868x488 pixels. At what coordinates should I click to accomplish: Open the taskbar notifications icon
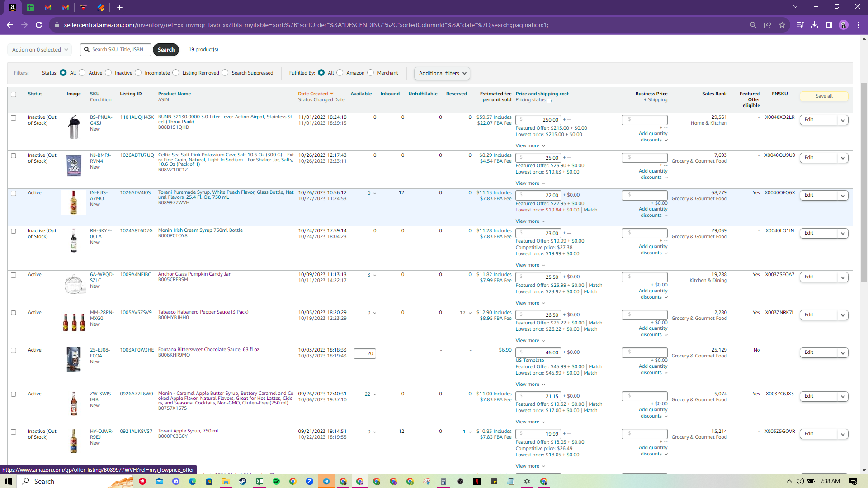pos(853,481)
